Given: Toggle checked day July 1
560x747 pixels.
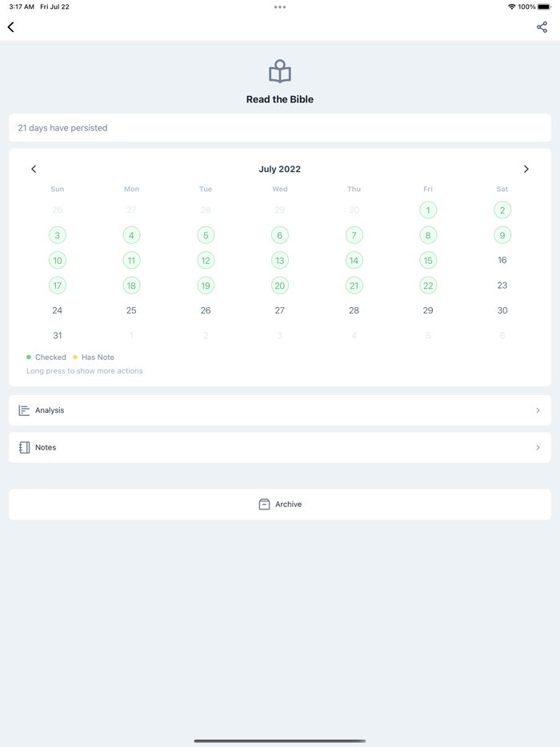Looking at the screenshot, I should click(x=428, y=210).
